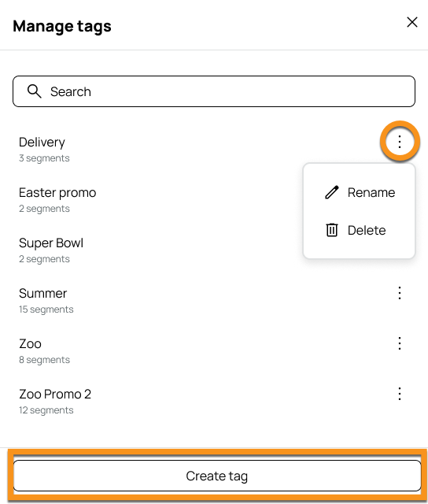Click the 12 segments label under Zoo Promo 2
The image size is (428, 504).
pyautogui.click(x=46, y=410)
